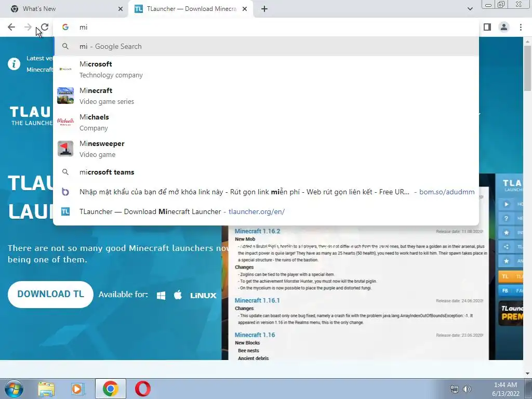
Task: Open the Chrome three-dot menu
Action: coord(521,27)
